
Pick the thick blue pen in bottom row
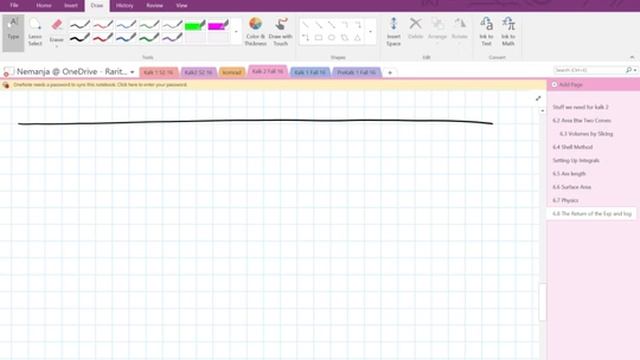tap(126, 38)
